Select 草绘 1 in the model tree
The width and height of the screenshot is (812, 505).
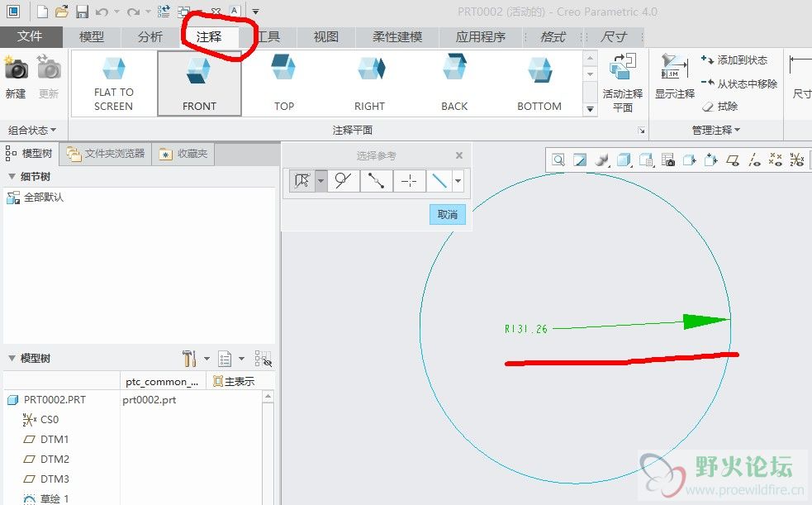[46, 498]
